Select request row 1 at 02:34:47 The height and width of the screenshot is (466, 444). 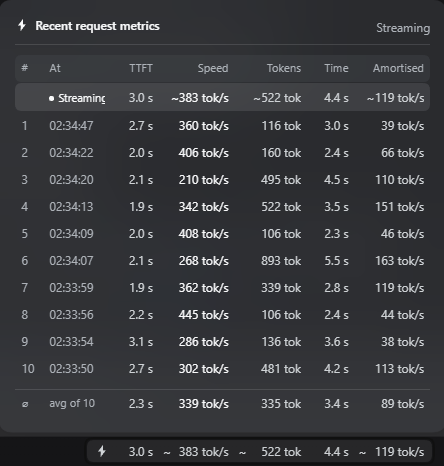click(222, 126)
